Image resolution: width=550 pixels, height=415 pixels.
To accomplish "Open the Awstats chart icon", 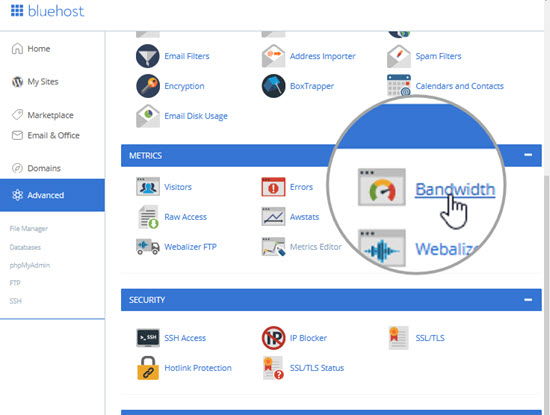I will coord(273,216).
